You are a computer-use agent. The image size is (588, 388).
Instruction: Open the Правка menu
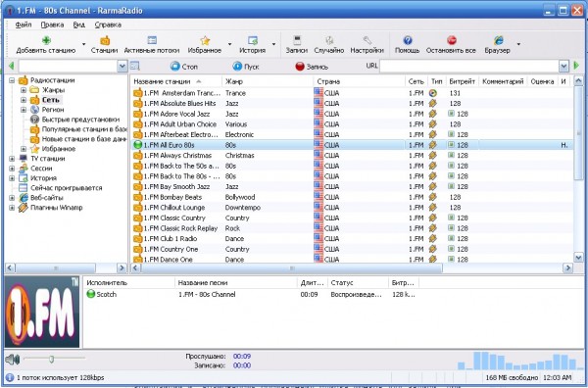tap(52, 24)
